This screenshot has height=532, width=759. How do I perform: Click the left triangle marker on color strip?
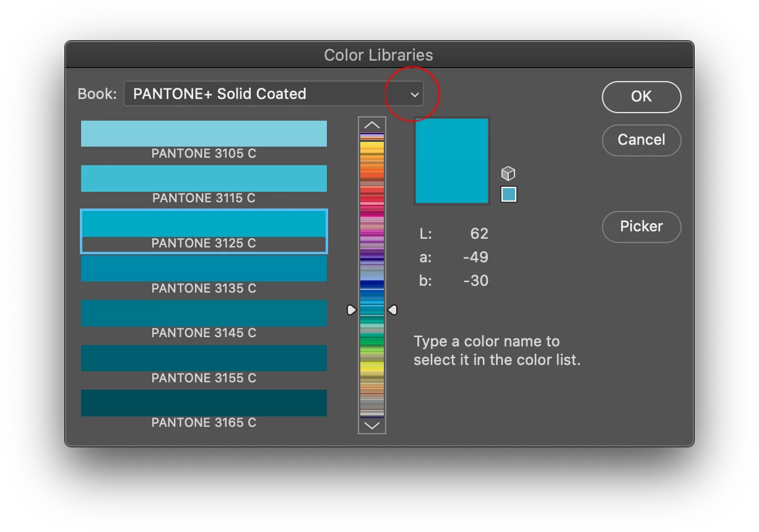352,309
